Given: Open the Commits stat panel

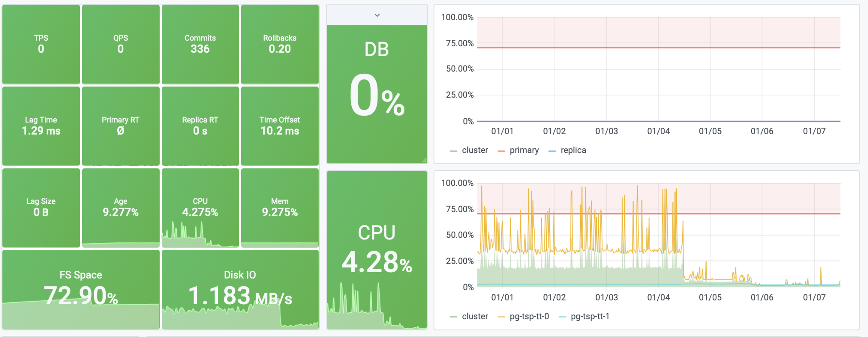Looking at the screenshot, I should point(200,44).
